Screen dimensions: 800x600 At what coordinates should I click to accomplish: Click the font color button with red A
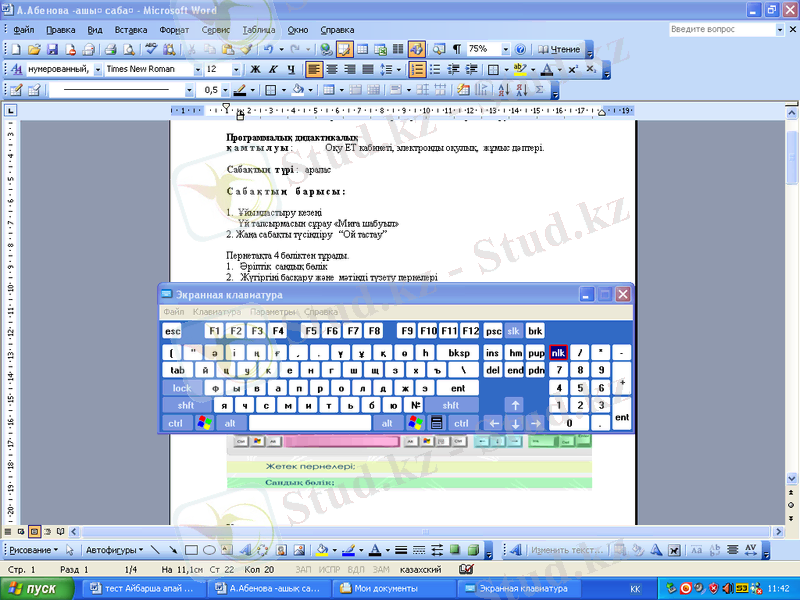[x=546, y=70]
